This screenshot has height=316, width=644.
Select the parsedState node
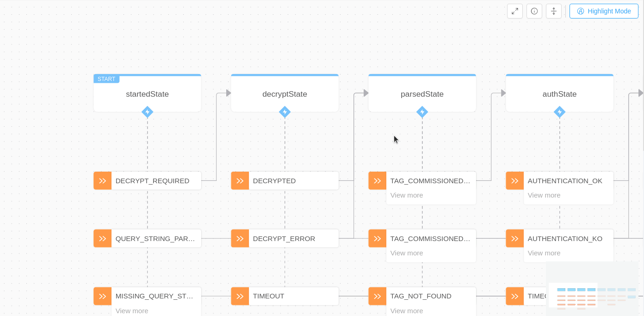[x=422, y=94]
